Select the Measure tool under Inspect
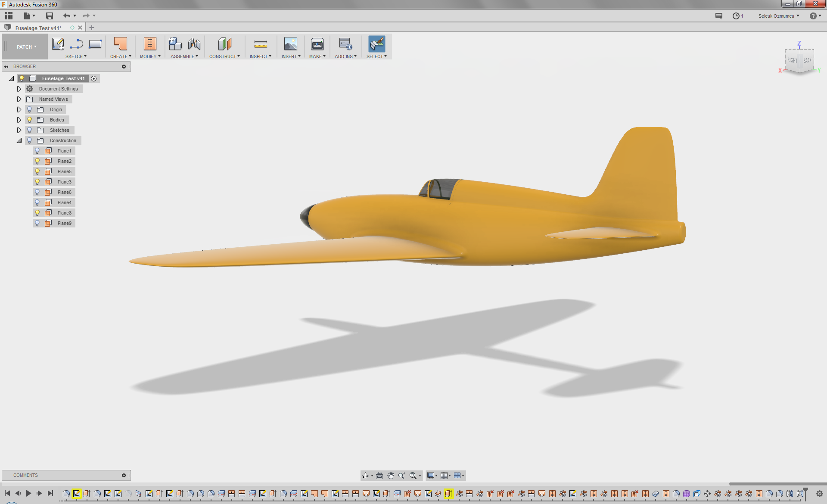Image resolution: width=827 pixels, height=504 pixels. 261,44
